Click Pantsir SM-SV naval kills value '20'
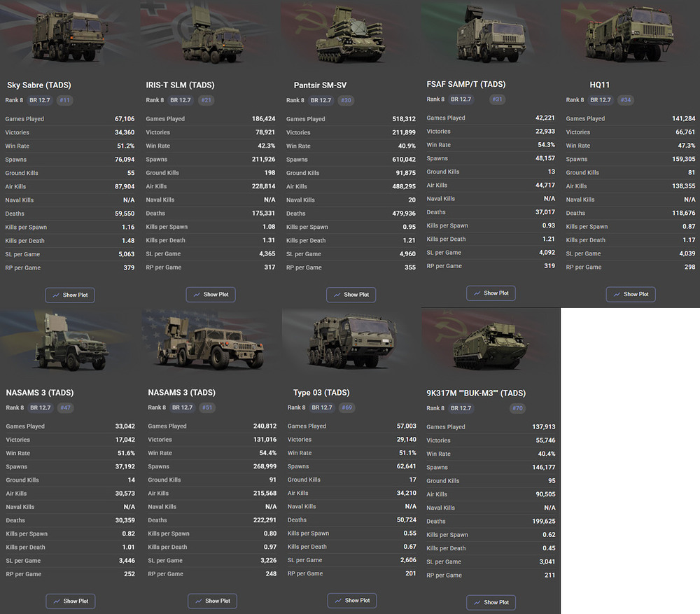 click(412, 200)
